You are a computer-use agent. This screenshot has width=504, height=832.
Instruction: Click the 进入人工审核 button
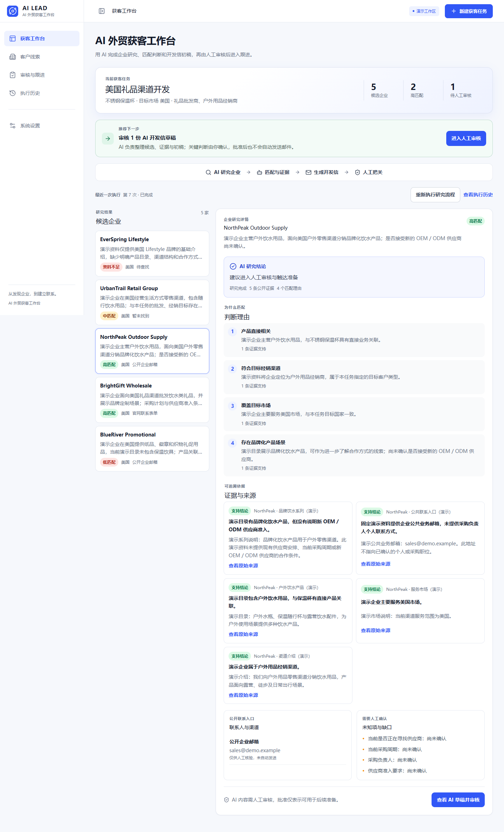(x=466, y=139)
